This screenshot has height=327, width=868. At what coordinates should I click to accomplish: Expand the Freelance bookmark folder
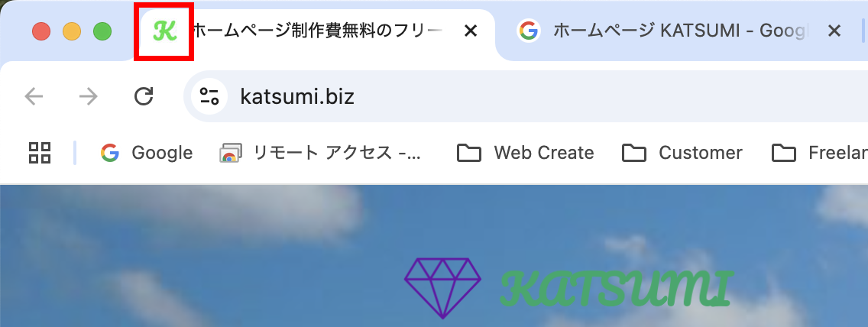[x=819, y=152]
